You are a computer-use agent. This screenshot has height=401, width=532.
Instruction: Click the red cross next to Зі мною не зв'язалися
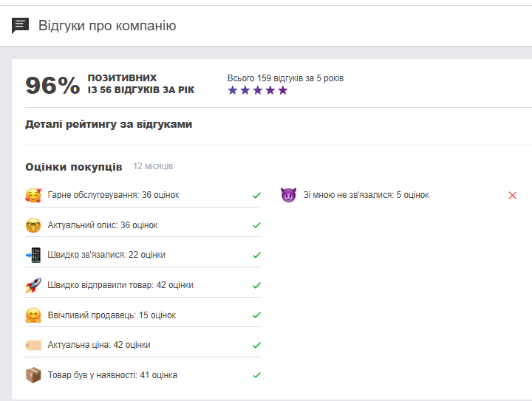(512, 195)
